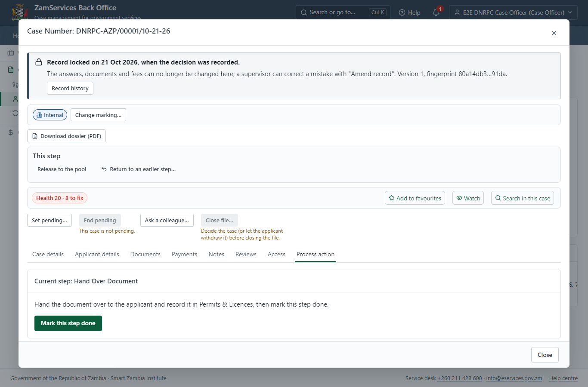Open the Payments tab
The width and height of the screenshot is (588, 387).
pos(184,254)
